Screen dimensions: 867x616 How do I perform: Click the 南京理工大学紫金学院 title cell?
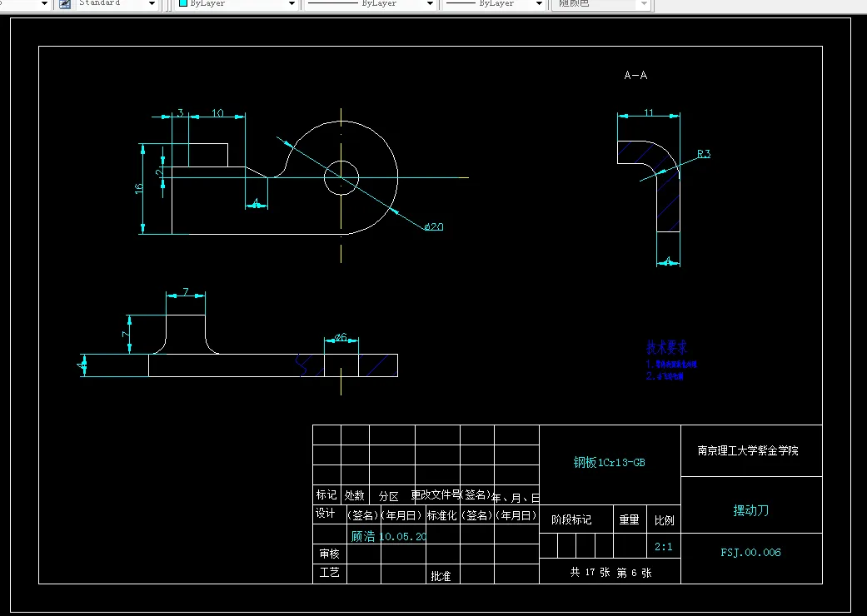(748, 450)
